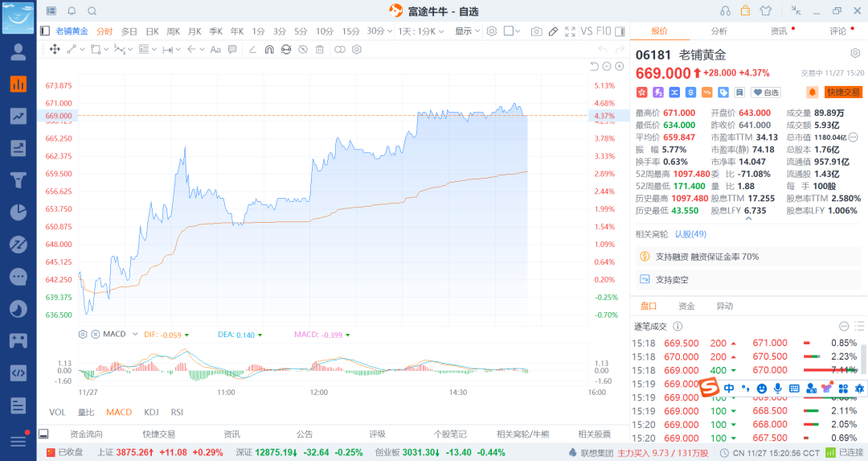Open the skin shirt icon in title bar

[766, 11]
